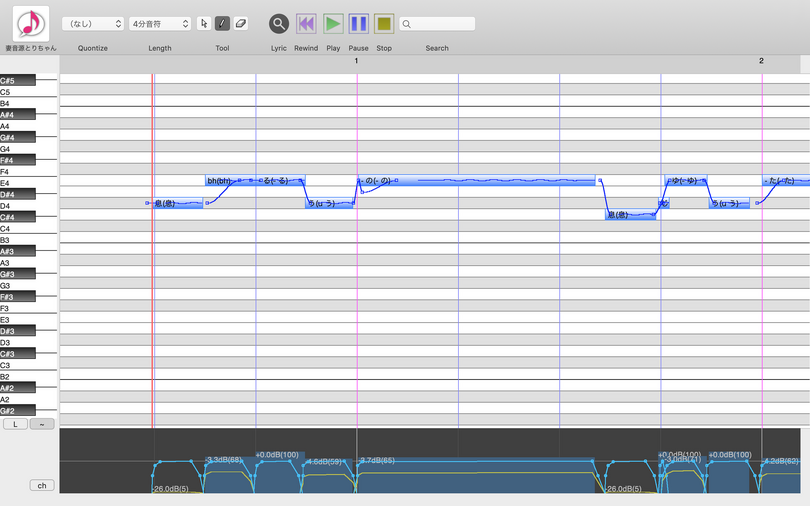
Task: Click the C#5 piano key
Action: coord(18,81)
